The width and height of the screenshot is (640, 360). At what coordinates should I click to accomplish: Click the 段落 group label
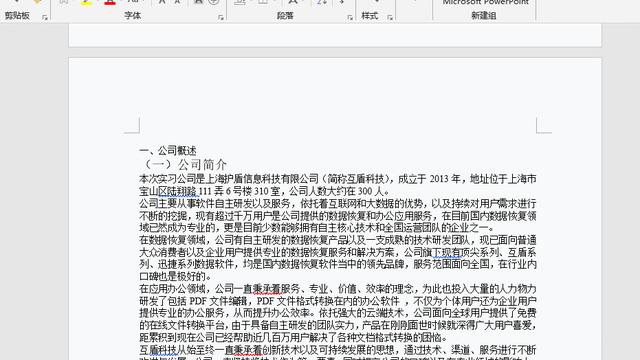[285, 16]
